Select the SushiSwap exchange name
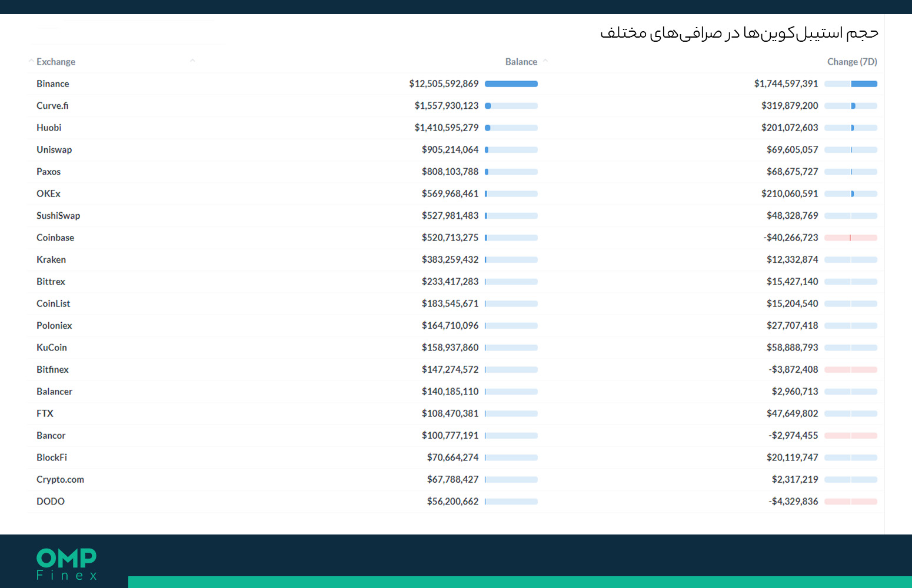Screen dimensions: 912x588 point(58,216)
